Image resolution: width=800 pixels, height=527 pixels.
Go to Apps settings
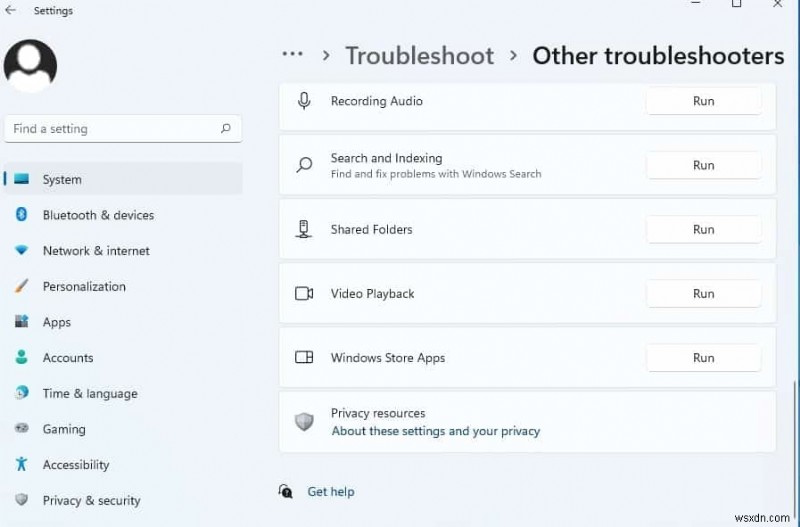click(x=57, y=322)
